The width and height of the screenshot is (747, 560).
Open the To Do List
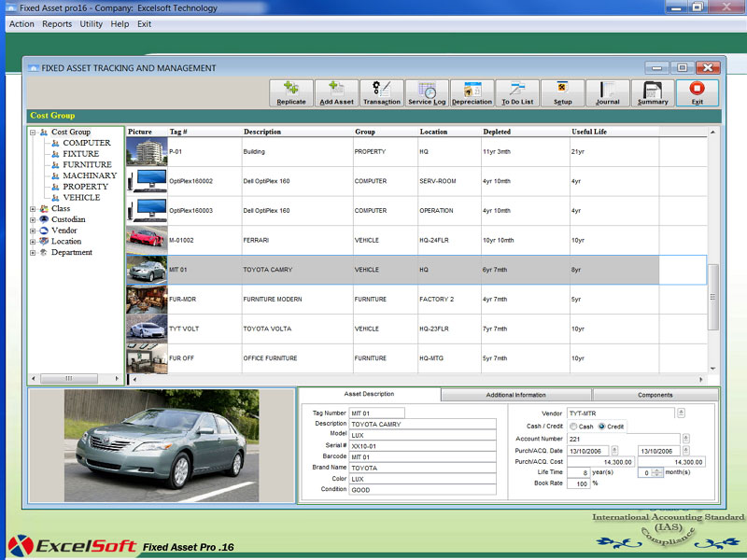click(517, 93)
